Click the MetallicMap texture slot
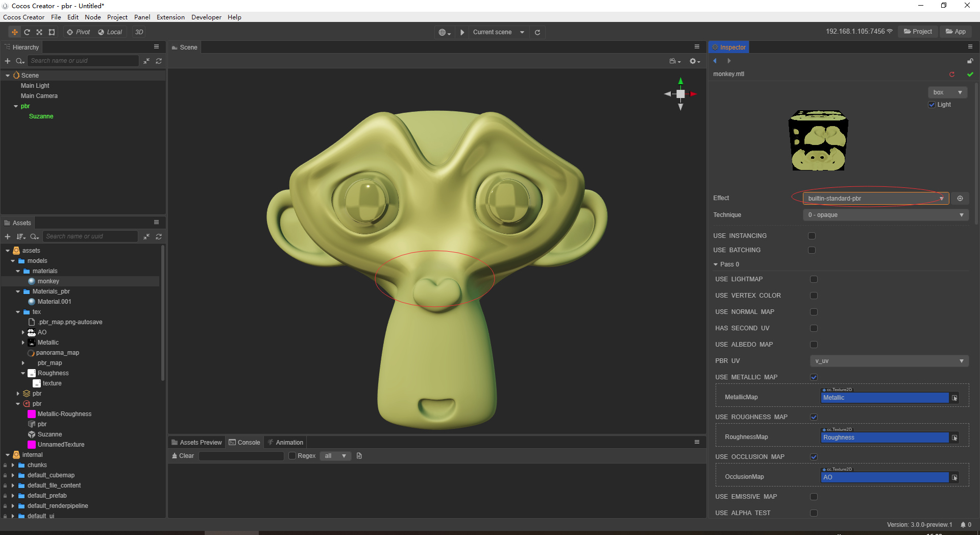 click(x=885, y=398)
